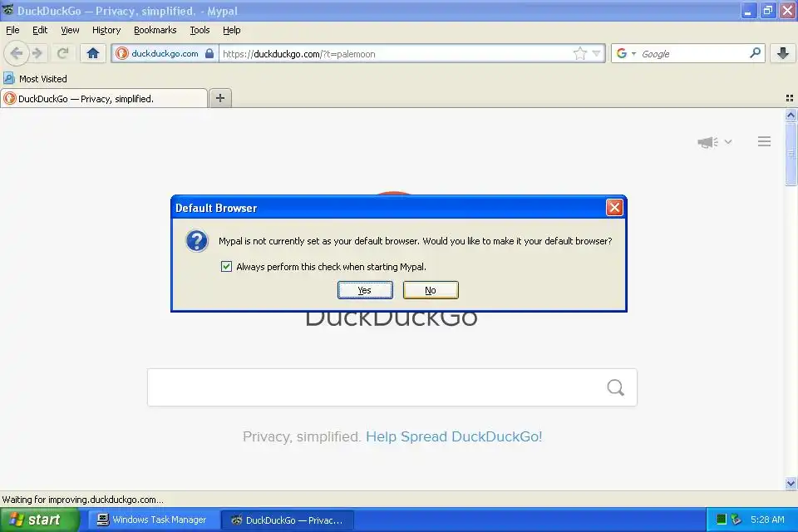Expand the chevron beside the megaphone
The image size is (798, 532).
[x=728, y=142]
